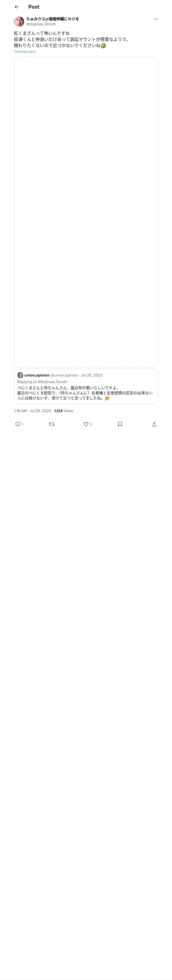Click the quoted post's Jul 26, 2023 date
Image resolution: width=172 pixels, height=980 pixels.
coord(92,375)
